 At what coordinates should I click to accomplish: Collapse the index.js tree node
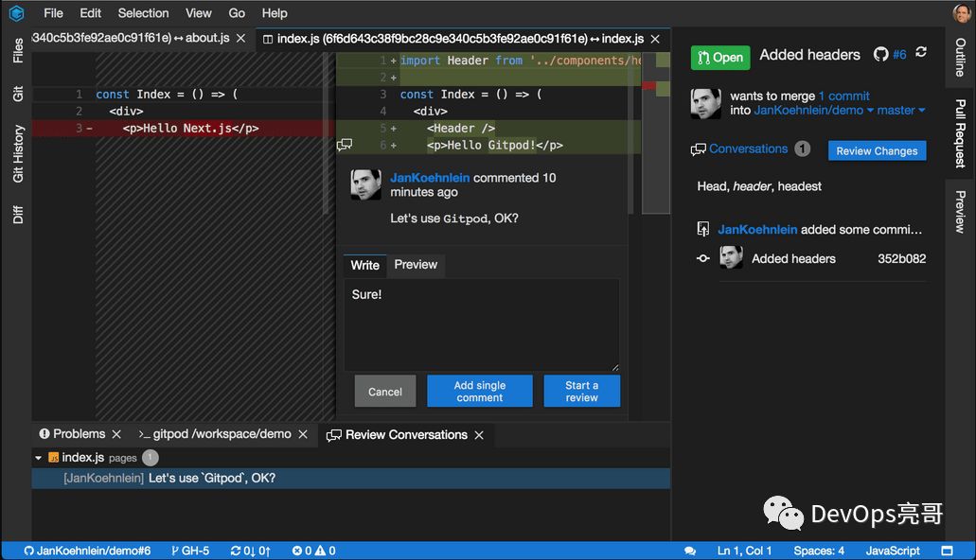click(38, 458)
